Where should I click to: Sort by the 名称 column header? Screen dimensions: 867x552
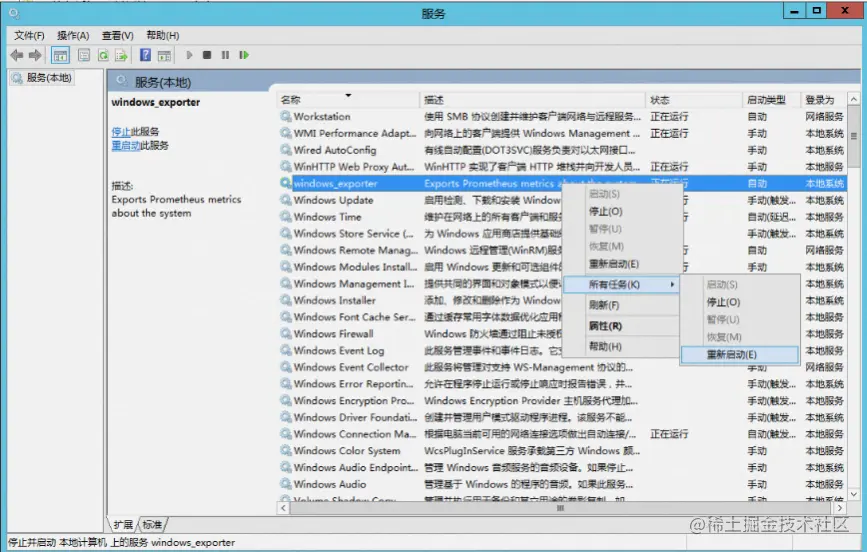click(x=347, y=100)
